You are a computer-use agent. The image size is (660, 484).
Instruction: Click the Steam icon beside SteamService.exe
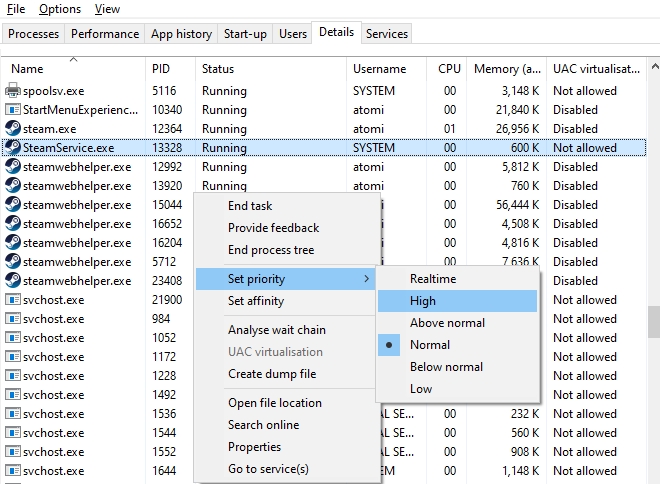coord(13,148)
